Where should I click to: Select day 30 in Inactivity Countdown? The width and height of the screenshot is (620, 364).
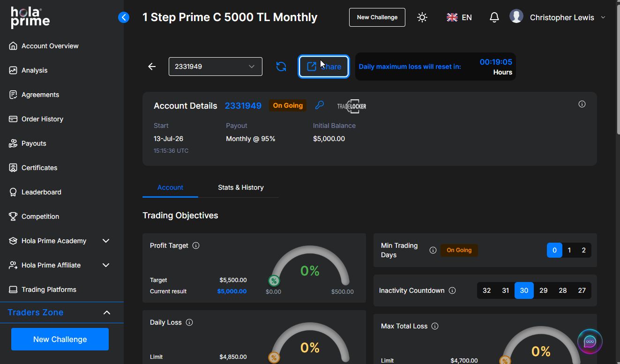524,290
